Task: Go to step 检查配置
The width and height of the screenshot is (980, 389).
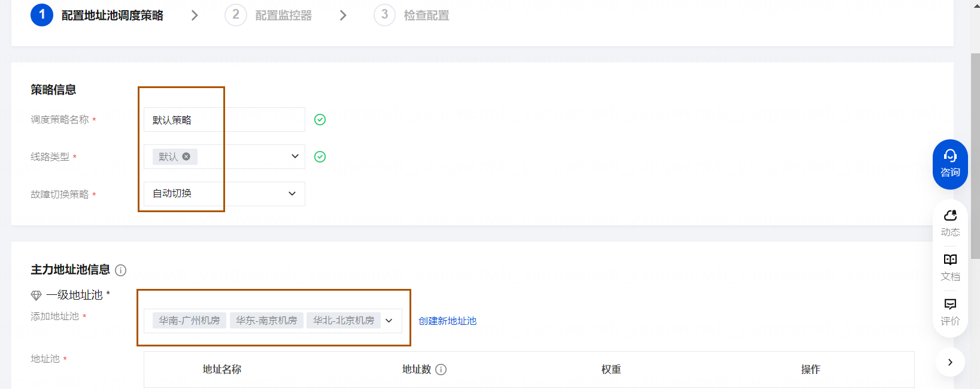Action: (427, 16)
